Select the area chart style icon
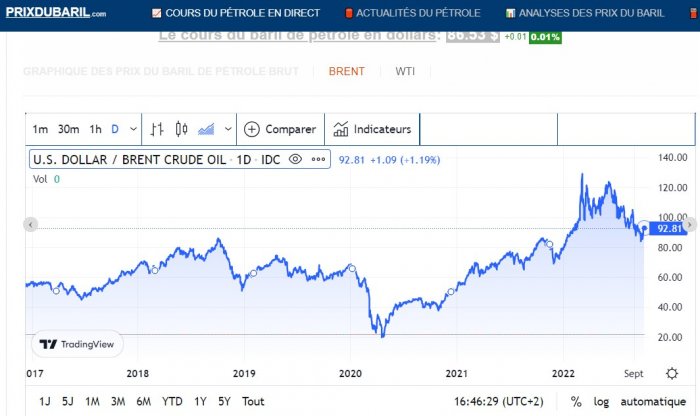This screenshot has height=416, width=700. click(206, 129)
